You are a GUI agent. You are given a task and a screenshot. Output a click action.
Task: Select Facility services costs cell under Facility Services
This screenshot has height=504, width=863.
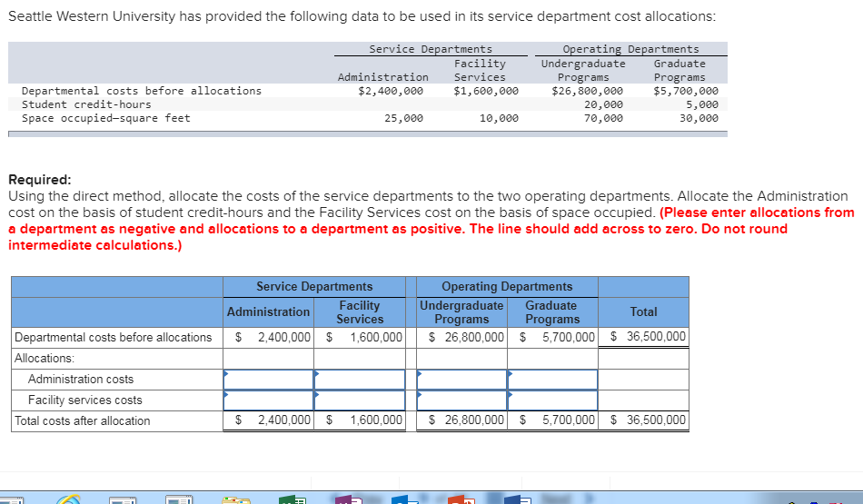tap(360, 400)
